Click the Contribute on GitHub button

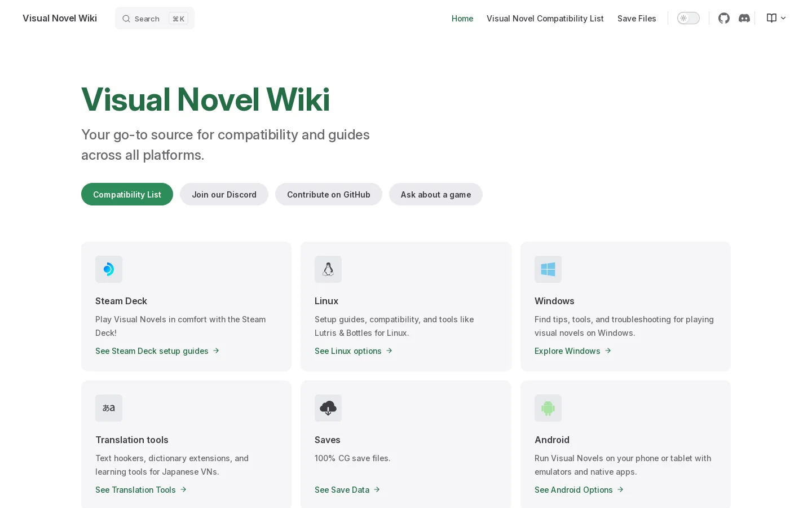pyautogui.click(x=329, y=194)
